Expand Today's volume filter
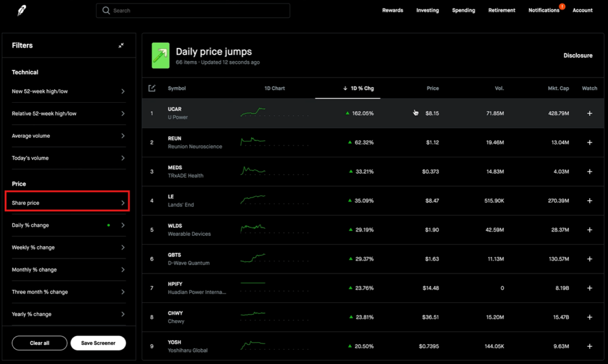 point(69,158)
